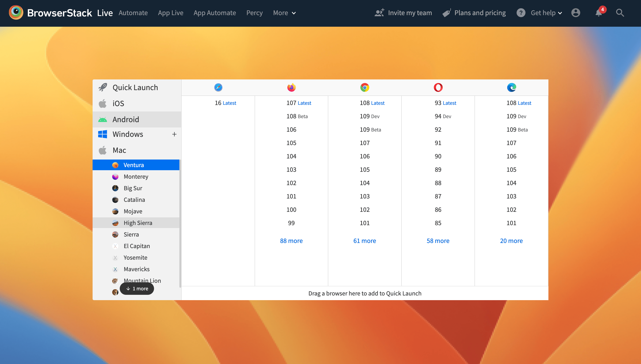Open the App Live product
This screenshot has height=364, width=641.
click(170, 13)
